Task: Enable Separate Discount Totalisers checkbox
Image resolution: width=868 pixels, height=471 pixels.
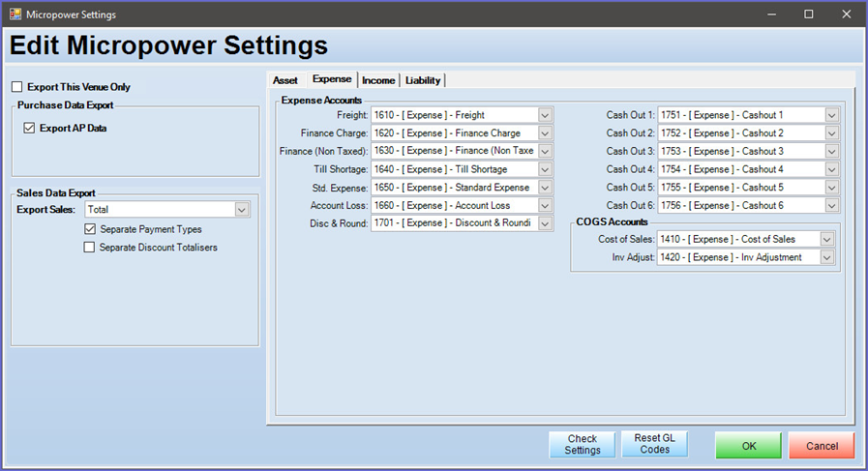Action: (89, 247)
